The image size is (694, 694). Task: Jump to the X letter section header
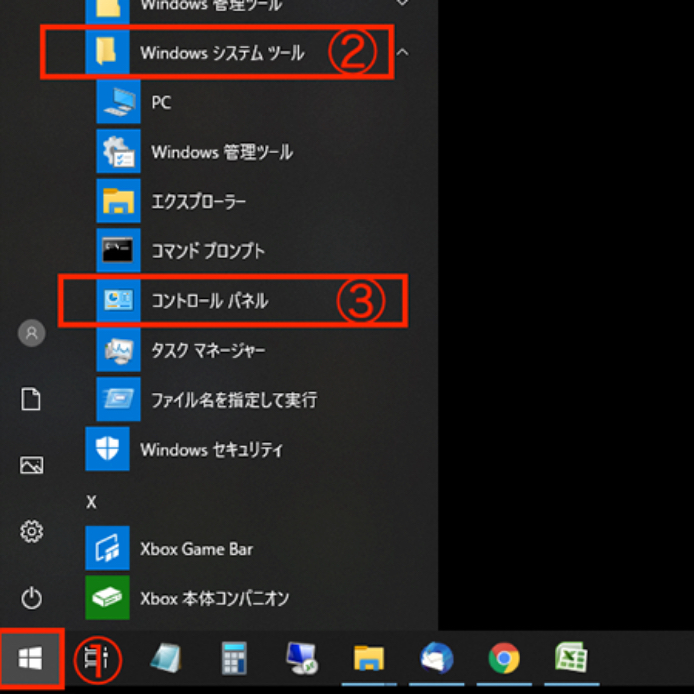(91, 502)
